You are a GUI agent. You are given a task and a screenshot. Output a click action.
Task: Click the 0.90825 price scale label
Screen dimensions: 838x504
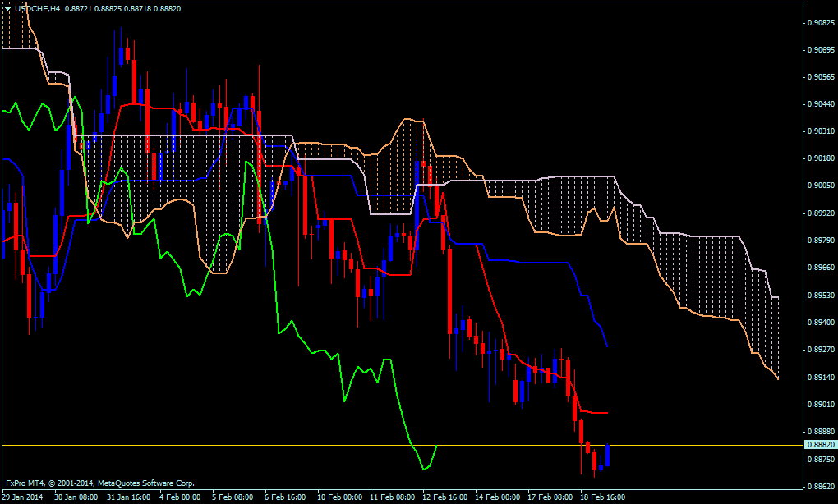tap(821, 22)
